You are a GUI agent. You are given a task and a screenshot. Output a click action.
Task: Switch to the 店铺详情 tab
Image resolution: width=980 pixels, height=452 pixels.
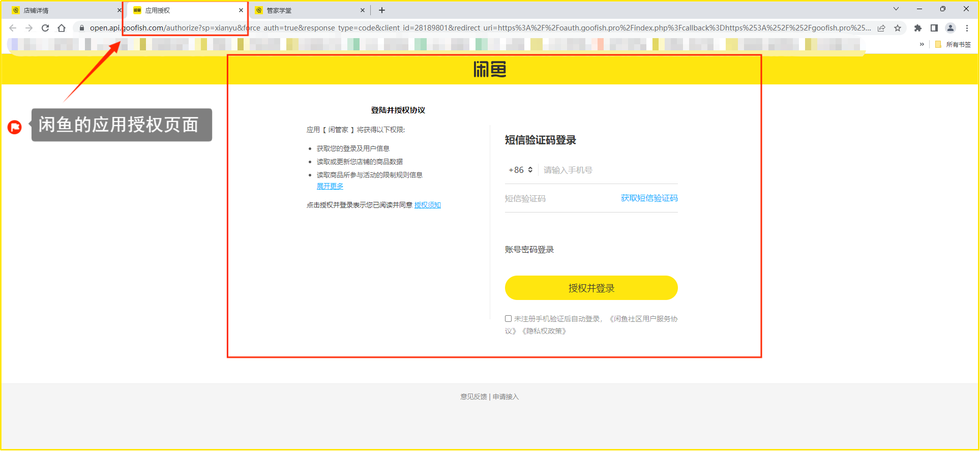click(x=61, y=10)
